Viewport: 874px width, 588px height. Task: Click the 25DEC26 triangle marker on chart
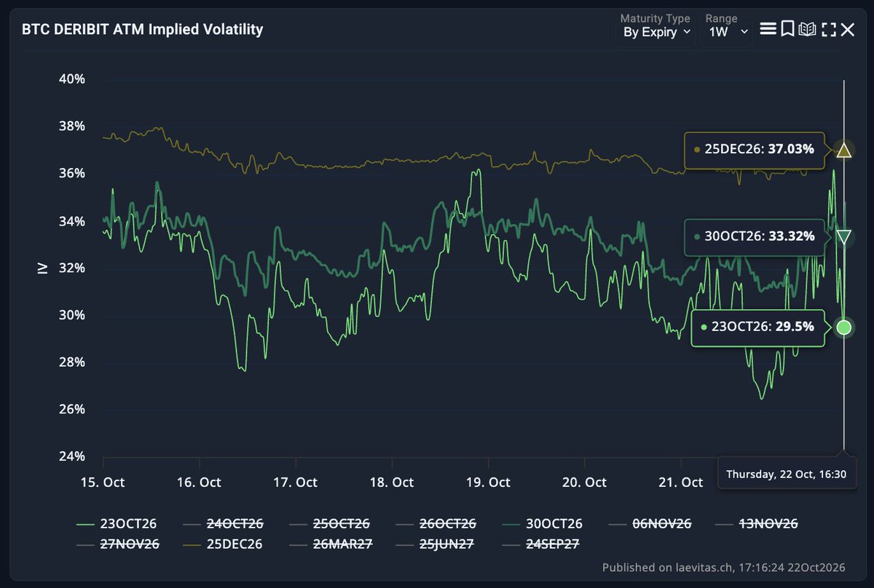tap(844, 151)
